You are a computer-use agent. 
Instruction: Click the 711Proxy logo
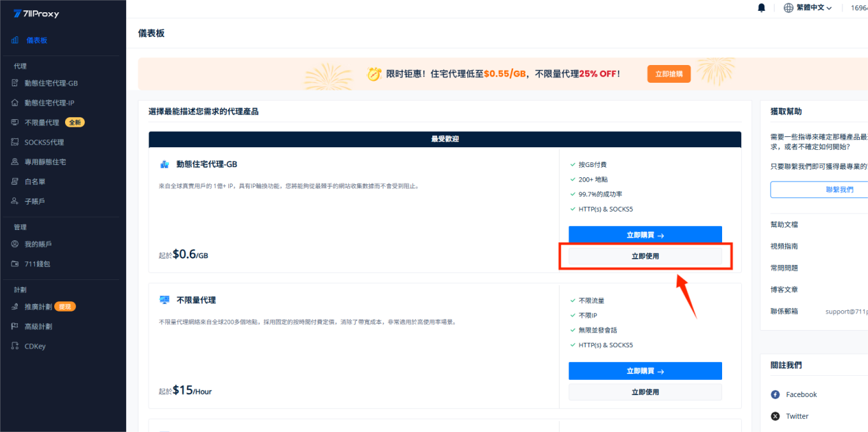click(36, 14)
